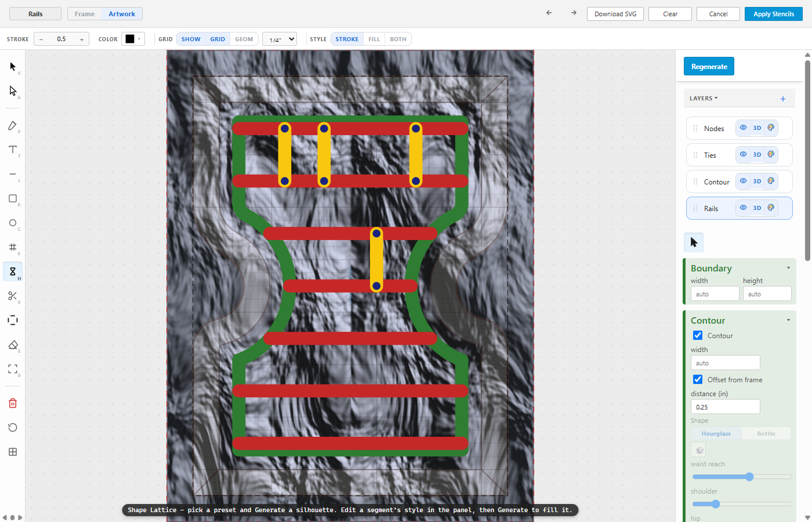Click the Clear button

click(x=670, y=14)
